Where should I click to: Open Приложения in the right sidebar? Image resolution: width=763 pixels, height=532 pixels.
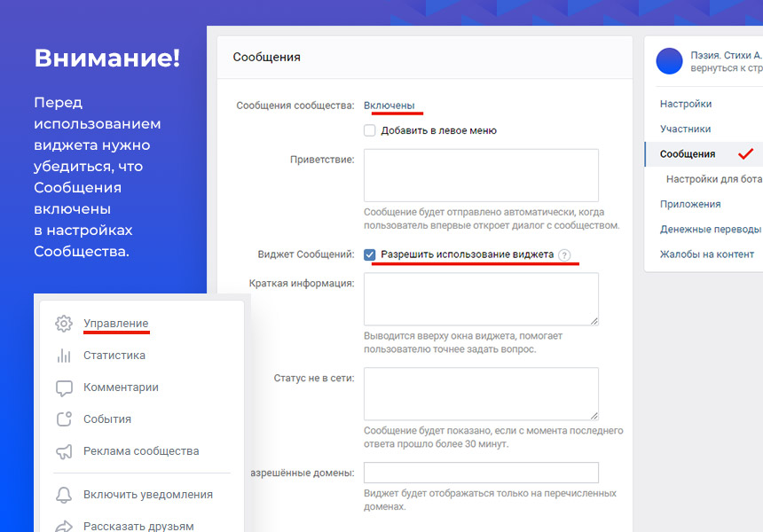(689, 204)
